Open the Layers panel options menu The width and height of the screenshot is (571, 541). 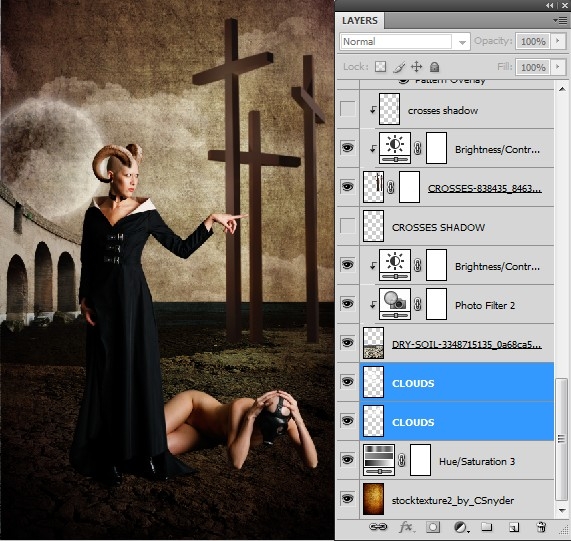tap(560, 20)
